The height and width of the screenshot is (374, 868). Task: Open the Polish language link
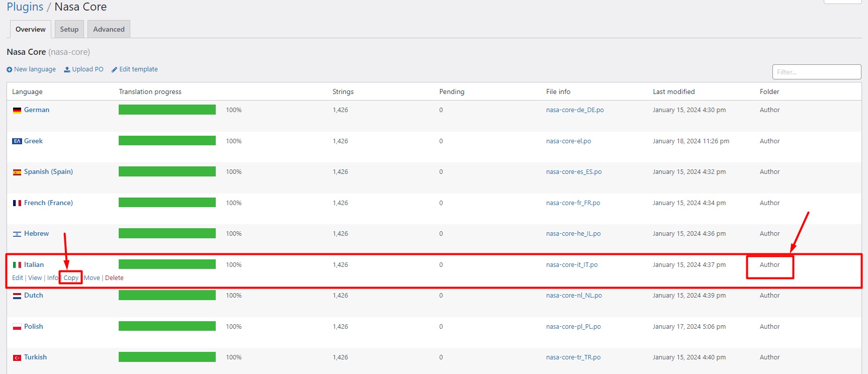click(33, 327)
